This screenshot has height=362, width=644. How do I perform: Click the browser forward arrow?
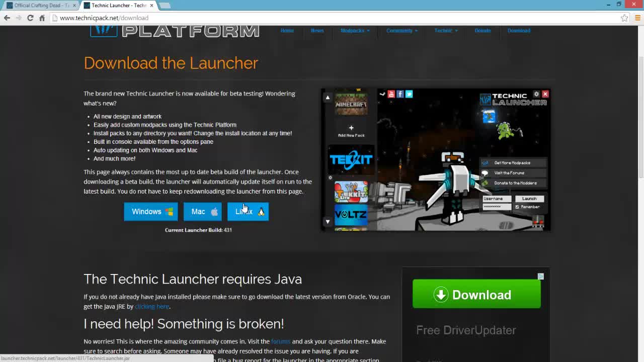(19, 18)
